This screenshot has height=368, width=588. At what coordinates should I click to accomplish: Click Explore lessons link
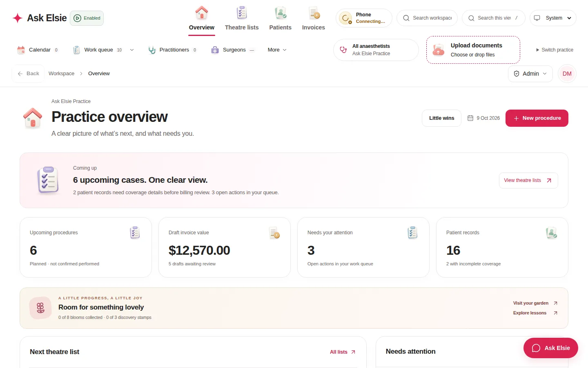click(x=535, y=313)
